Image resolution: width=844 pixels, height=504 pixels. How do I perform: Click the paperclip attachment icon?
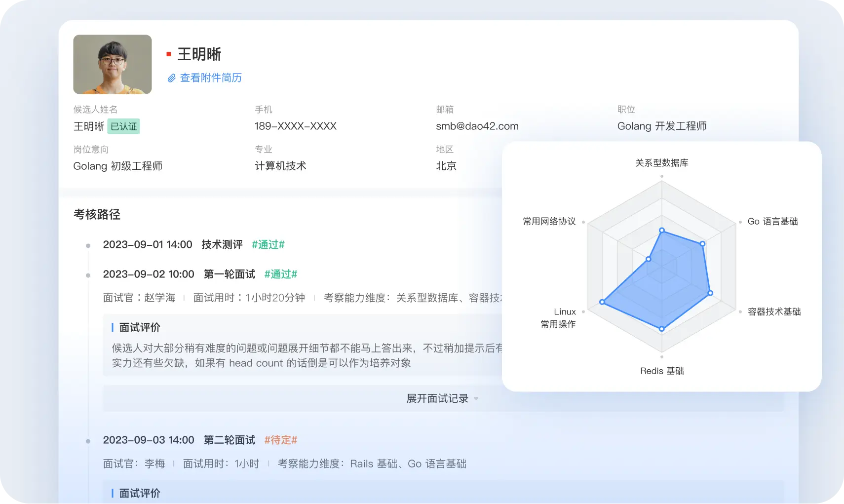click(171, 78)
